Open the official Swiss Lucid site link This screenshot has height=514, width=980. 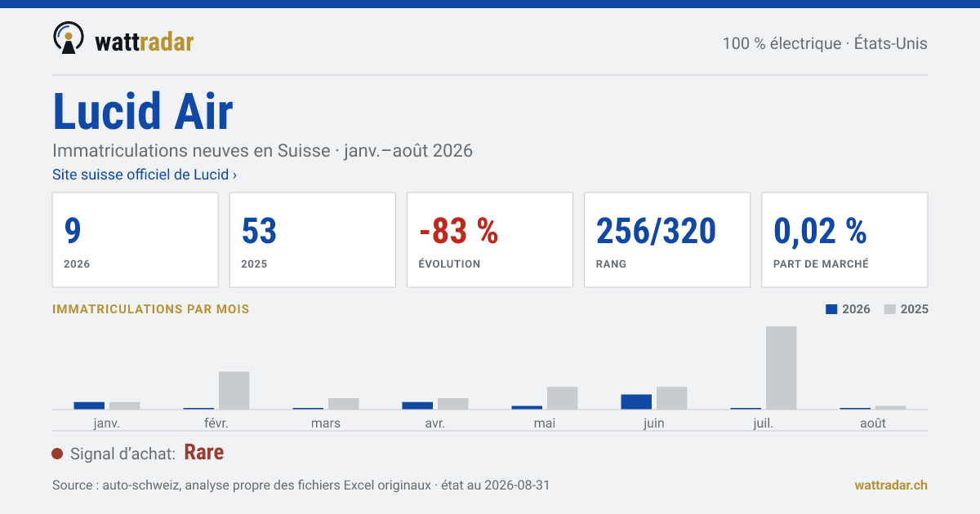[145, 175]
